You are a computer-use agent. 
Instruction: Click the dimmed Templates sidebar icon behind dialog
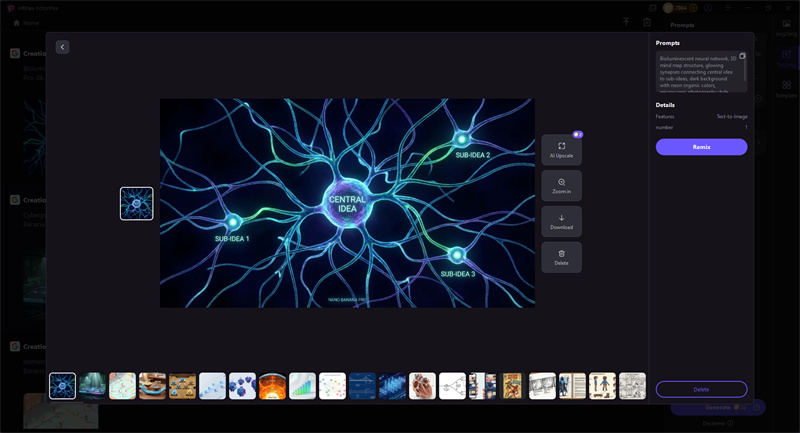(x=786, y=88)
